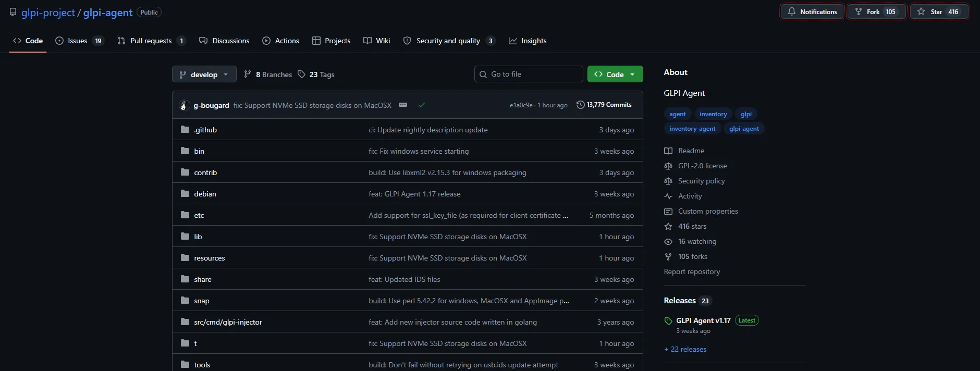Screen dimensions: 980x371
Task: Star the glpi-agent repository
Action: click(939, 11)
